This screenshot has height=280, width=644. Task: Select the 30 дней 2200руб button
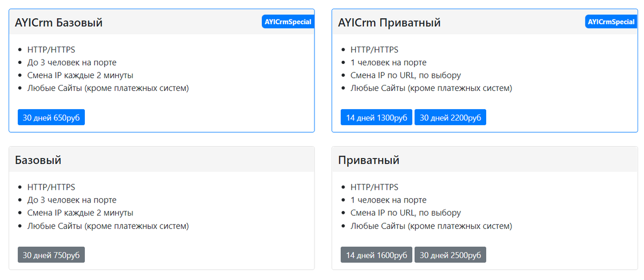[450, 118]
